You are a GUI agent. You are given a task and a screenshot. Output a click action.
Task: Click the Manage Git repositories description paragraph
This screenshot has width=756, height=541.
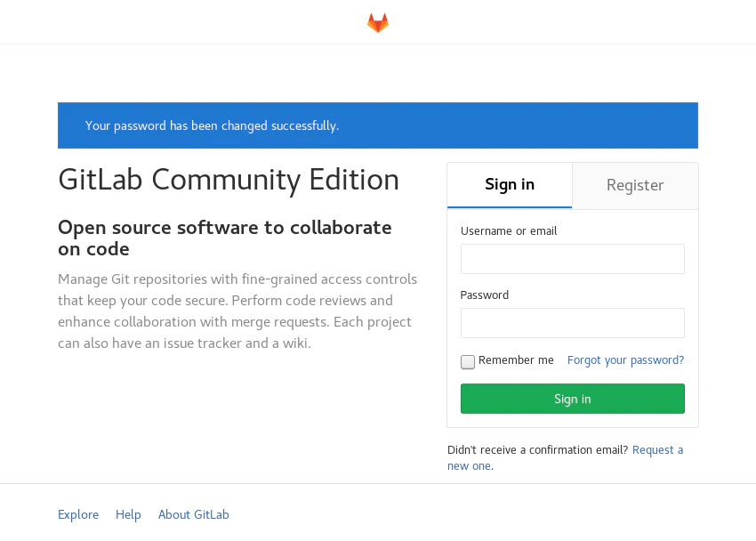237,311
